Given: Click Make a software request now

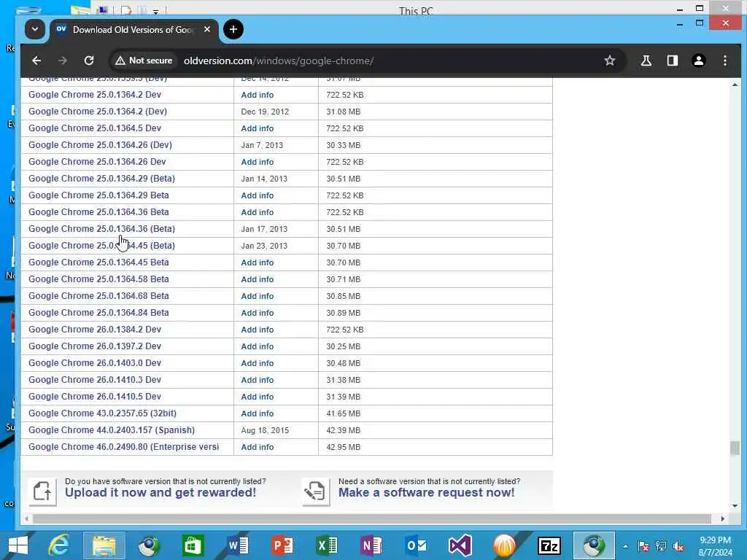Looking at the screenshot, I should click(426, 492).
